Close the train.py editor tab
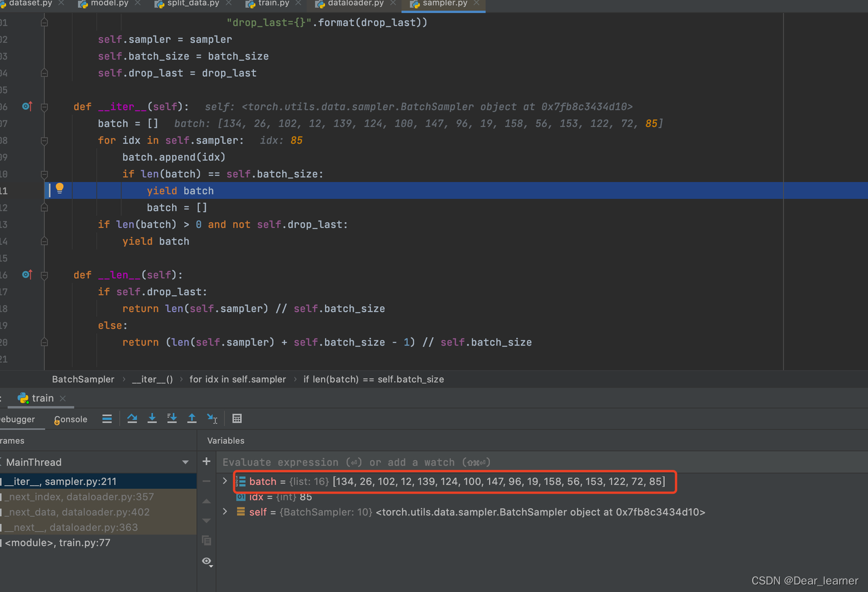Image resolution: width=868 pixels, height=592 pixels. coord(298,3)
